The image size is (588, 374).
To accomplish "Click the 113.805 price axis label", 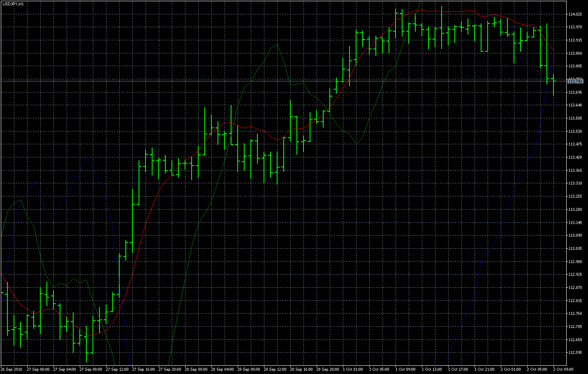I will pos(575,66).
